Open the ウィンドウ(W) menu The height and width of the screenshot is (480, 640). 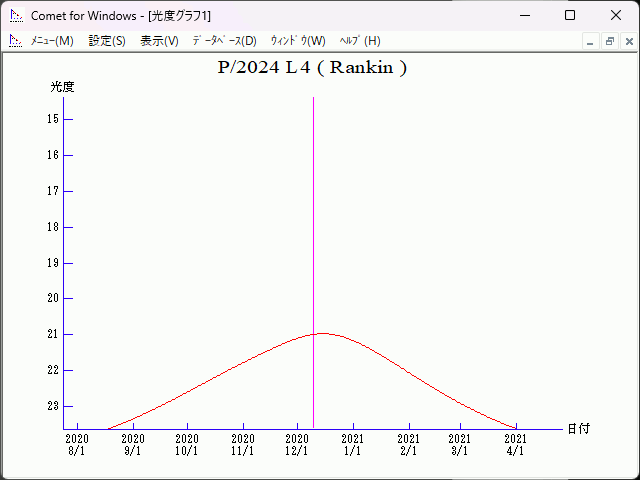pyautogui.click(x=298, y=41)
